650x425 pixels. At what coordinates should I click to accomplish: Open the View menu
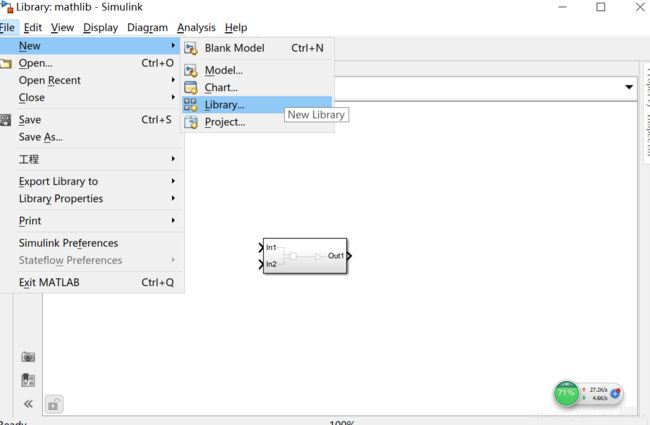click(x=63, y=28)
